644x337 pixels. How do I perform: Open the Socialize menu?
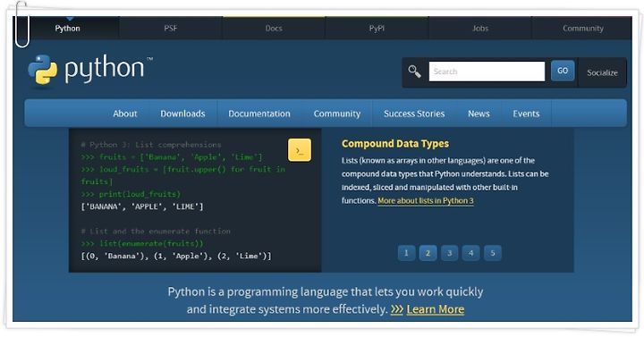click(602, 72)
